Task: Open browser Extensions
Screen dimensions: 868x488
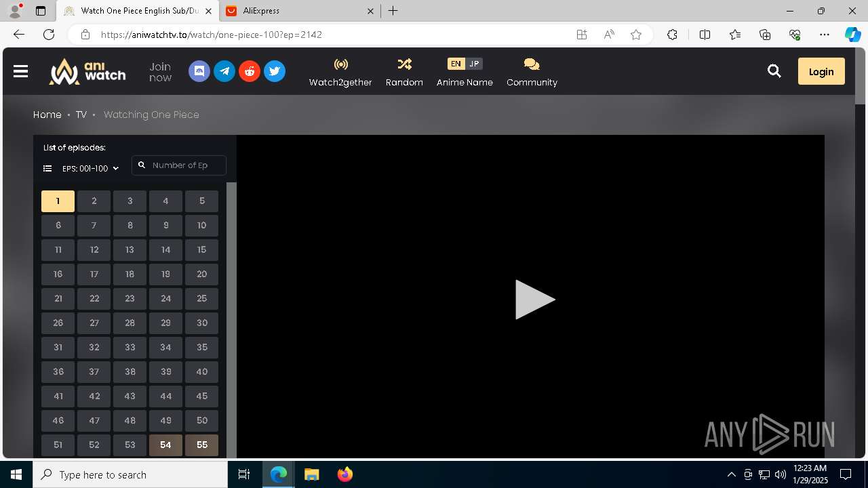Action: tap(672, 35)
